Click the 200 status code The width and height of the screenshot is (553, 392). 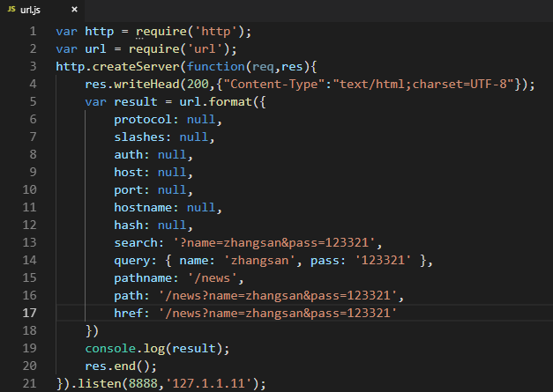(198, 85)
